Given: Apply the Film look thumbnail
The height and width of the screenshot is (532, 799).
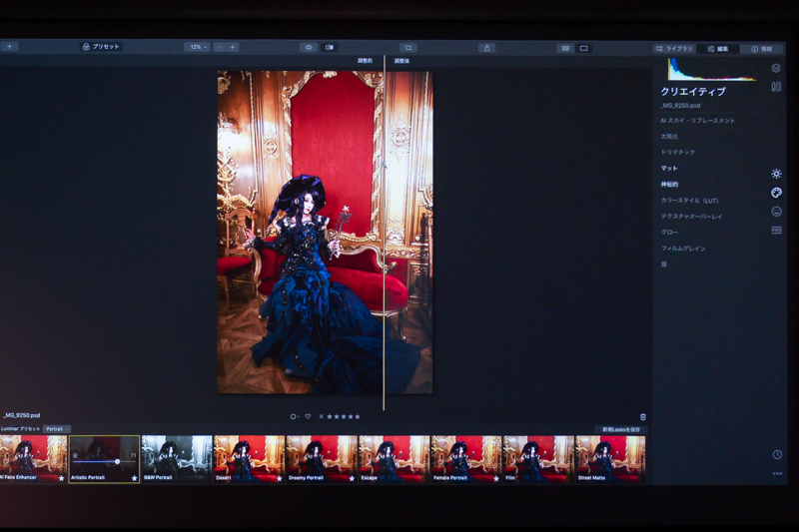Looking at the screenshot, I should coord(537,459).
